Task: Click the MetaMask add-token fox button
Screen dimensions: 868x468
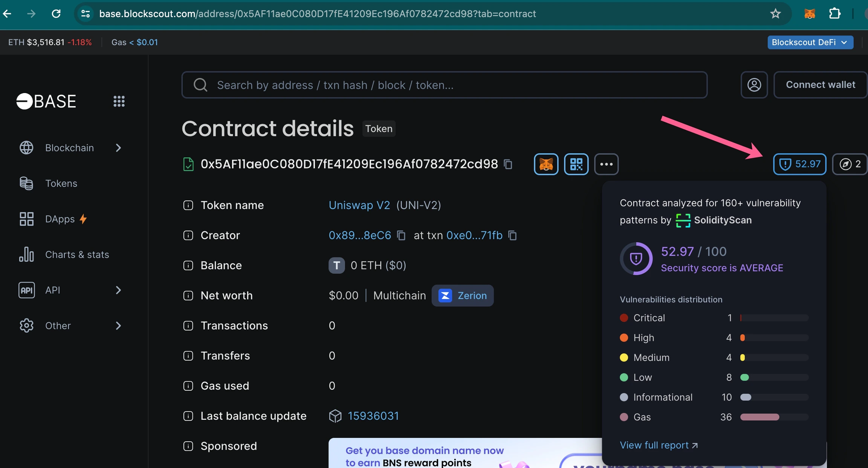Action: tap(546, 164)
